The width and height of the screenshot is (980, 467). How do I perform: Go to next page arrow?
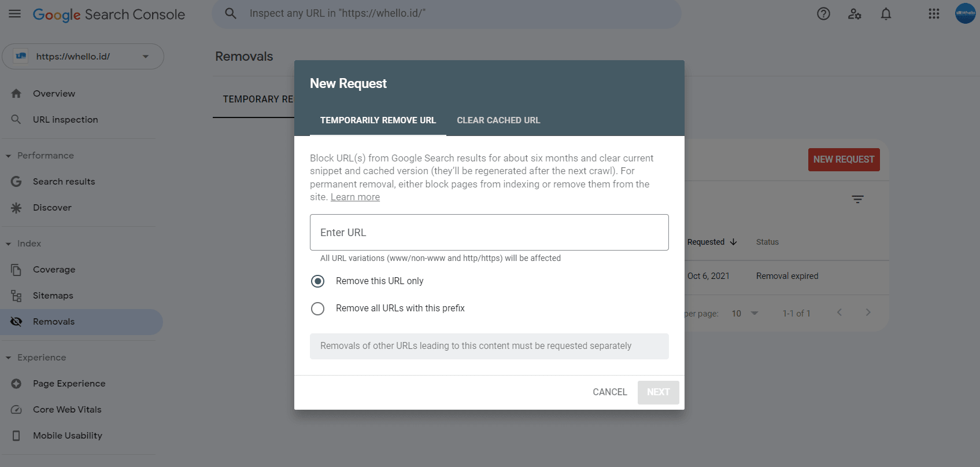coord(868,312)
